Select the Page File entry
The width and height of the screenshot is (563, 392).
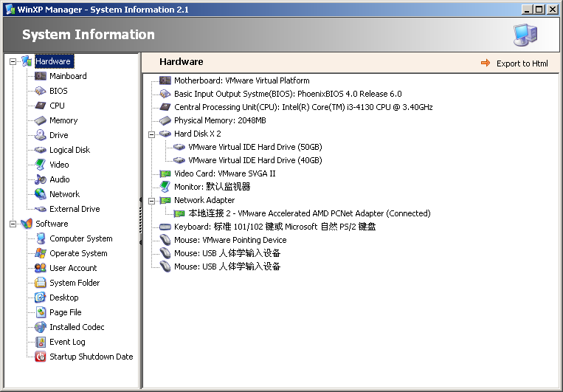(65, 312)
